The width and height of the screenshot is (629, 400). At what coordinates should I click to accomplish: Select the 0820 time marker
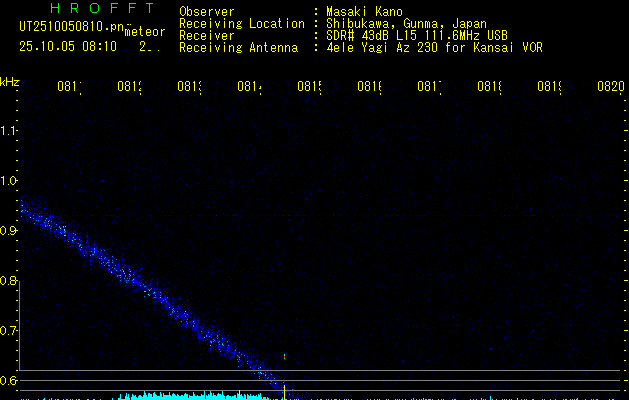click(609, 88)
